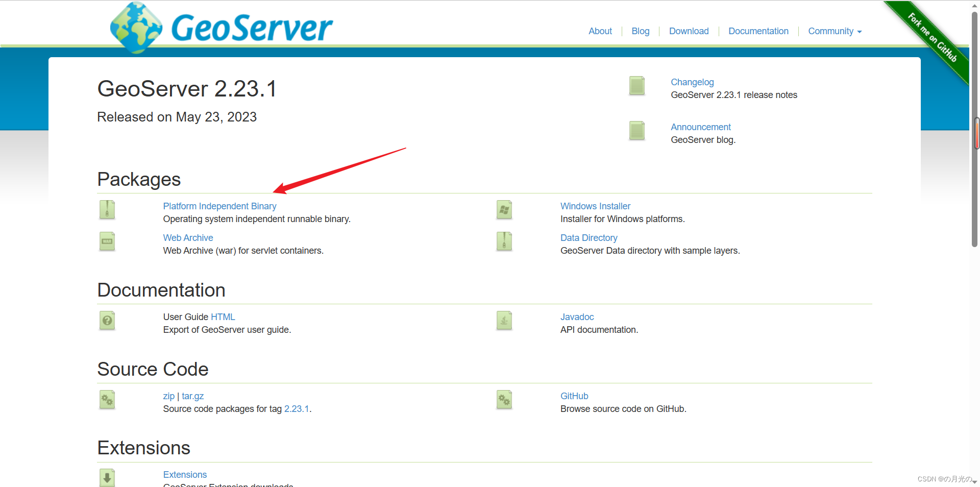Click the GeoServer wordmark logo text
This screenshot has height=487, width=980.
[252, 28]
